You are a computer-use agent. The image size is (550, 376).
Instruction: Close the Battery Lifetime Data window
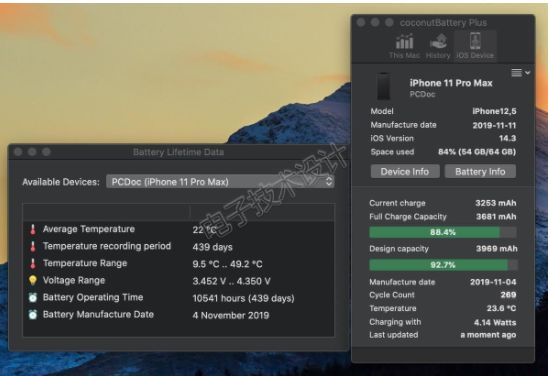pyautogui.click(x=18, y=152)
